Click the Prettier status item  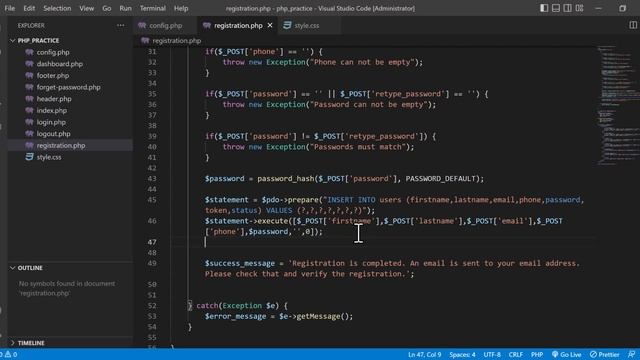coord(604,354)
